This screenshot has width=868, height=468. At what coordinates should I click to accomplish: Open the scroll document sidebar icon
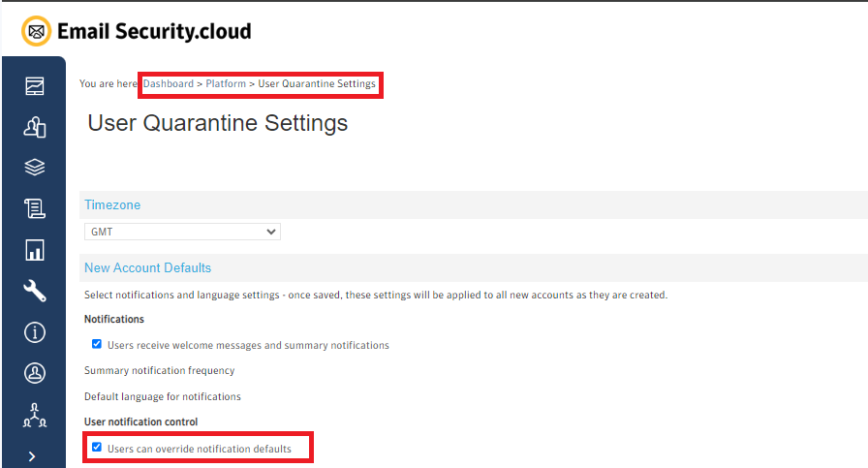point(35,208)
